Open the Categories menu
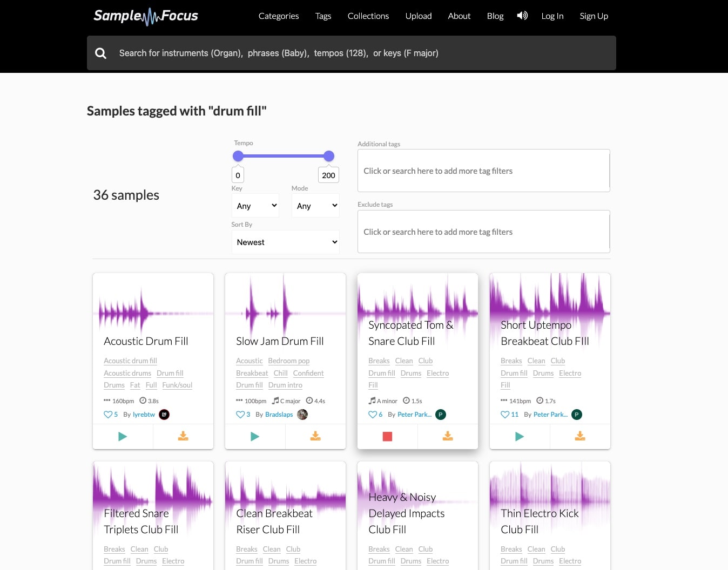This screenshot has height=570, width=728. [x=279, y=16]
